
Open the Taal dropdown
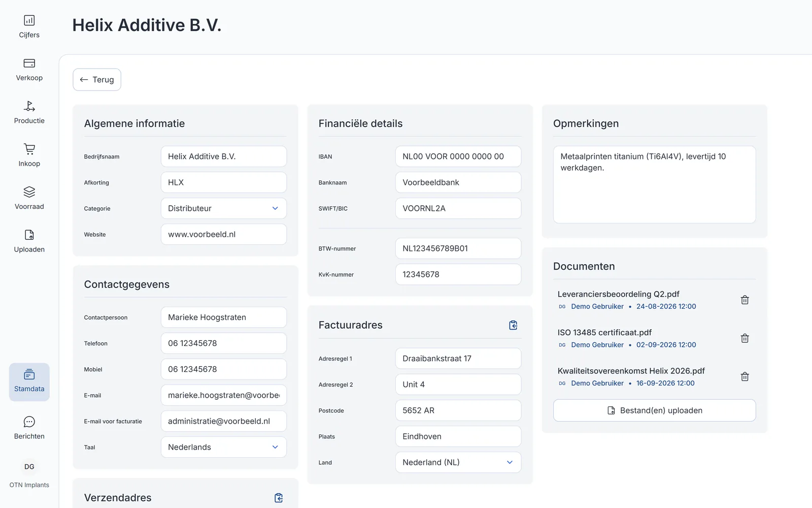(224, 447)
